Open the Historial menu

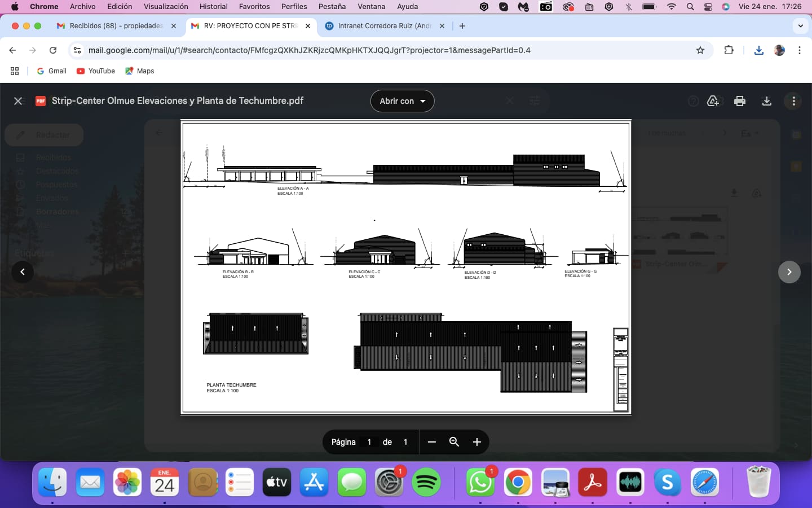[214, 6]
